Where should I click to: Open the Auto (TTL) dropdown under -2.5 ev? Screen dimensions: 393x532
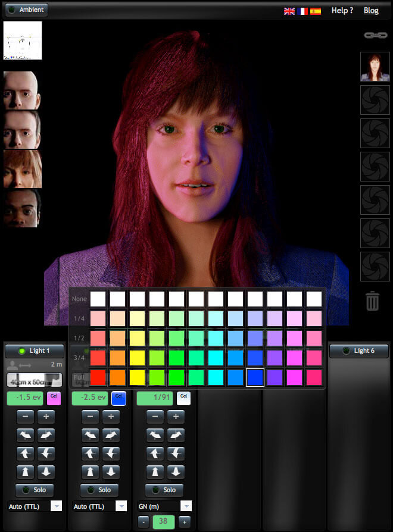point(99,506)
